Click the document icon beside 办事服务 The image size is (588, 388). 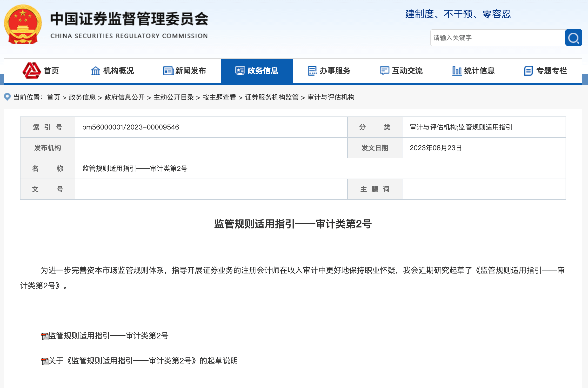tap(312, 71)
